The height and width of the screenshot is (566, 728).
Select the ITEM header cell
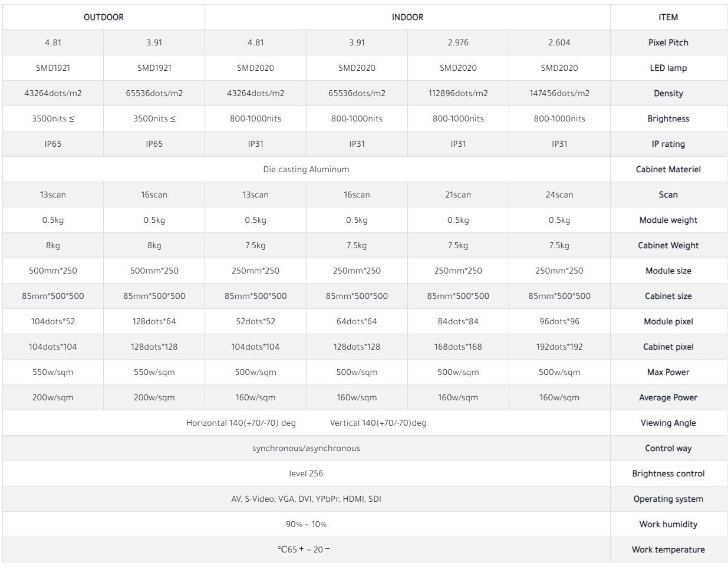click(x=668, y=17)
